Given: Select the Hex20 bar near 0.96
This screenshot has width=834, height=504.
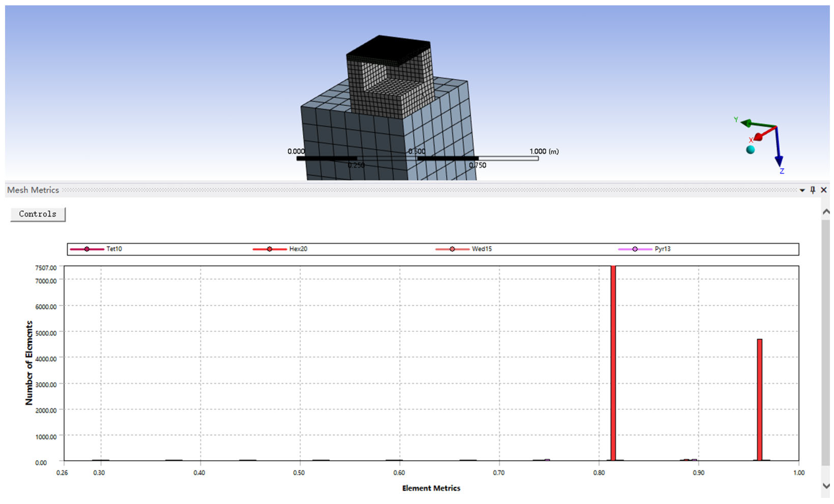Looking at the screenshot, I should (x=759, y=399).
